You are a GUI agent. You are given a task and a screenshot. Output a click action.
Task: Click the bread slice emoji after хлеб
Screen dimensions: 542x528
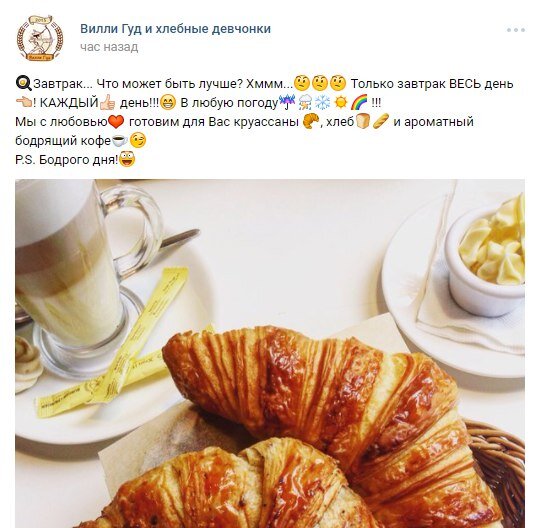pos(363,121)
